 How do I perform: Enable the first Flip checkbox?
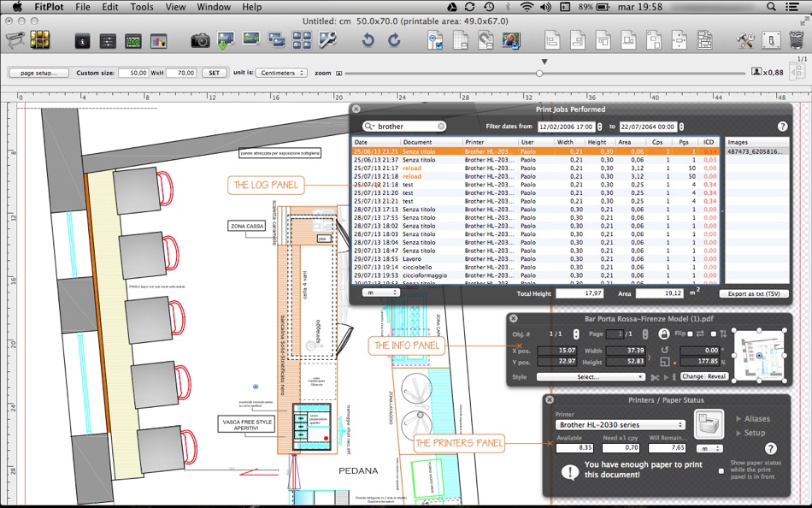pyautogui.click(x=690, y=334)
